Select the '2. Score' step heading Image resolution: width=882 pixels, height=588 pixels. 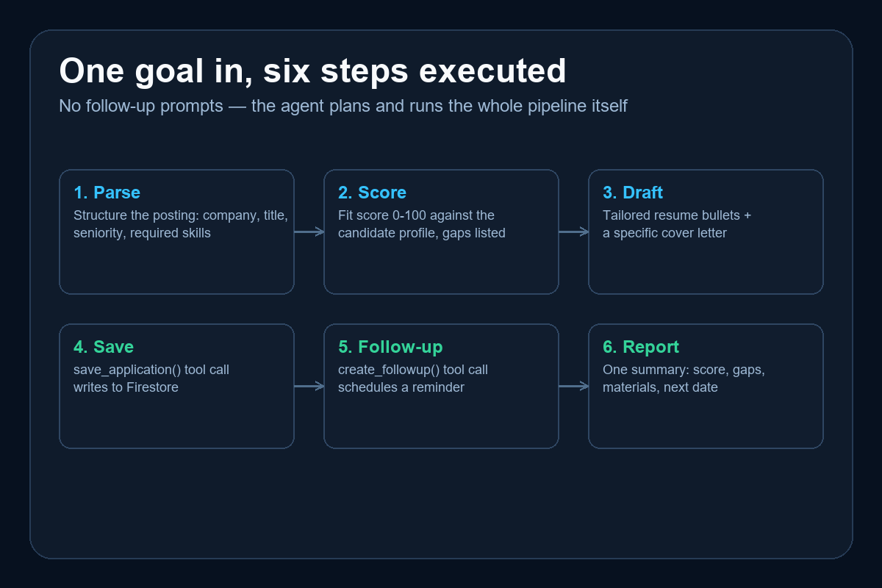[372, 193]
